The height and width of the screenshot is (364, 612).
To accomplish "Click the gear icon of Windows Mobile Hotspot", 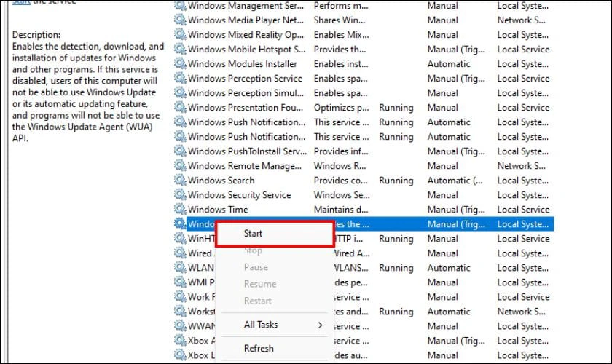I will pyautogui.click(x=180, y=49).
